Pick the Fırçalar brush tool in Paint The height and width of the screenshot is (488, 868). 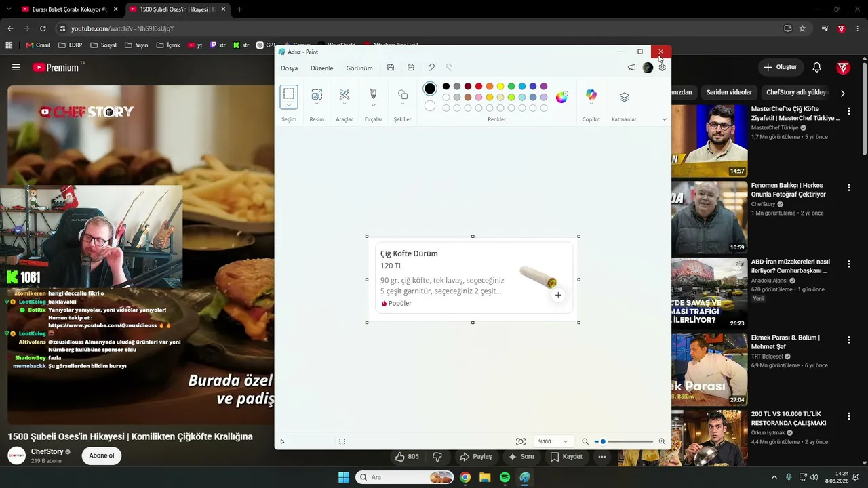[x=373, y=94]
